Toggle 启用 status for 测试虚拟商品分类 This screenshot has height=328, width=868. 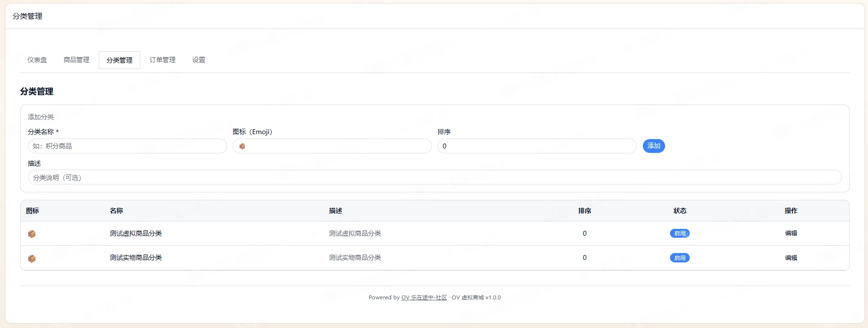coord(680,233)
